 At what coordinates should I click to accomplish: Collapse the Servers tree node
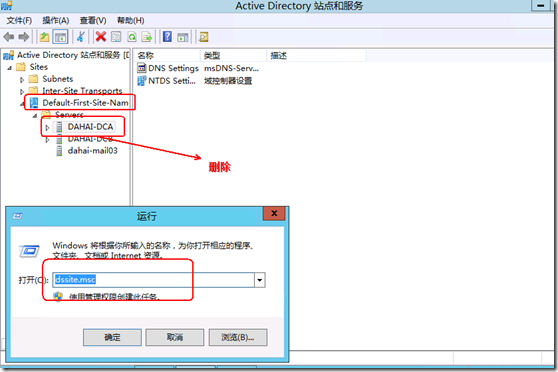coord(35,116)
